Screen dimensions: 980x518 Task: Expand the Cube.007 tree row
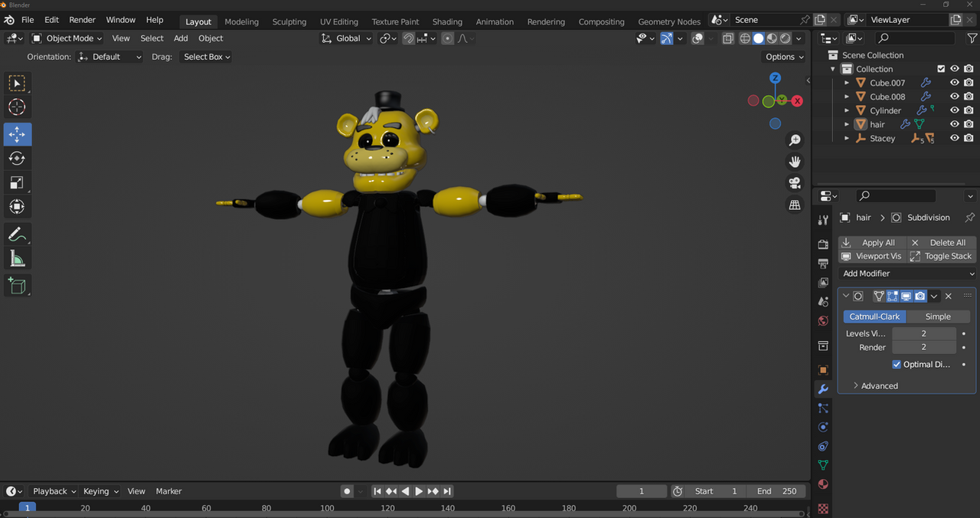click(x=847, y=83)
